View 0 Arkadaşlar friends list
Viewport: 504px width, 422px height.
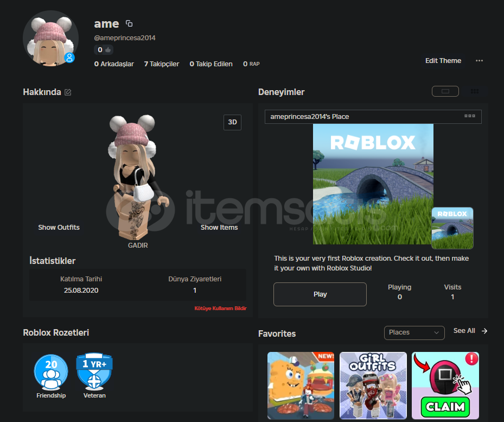[x=114, y=64]
